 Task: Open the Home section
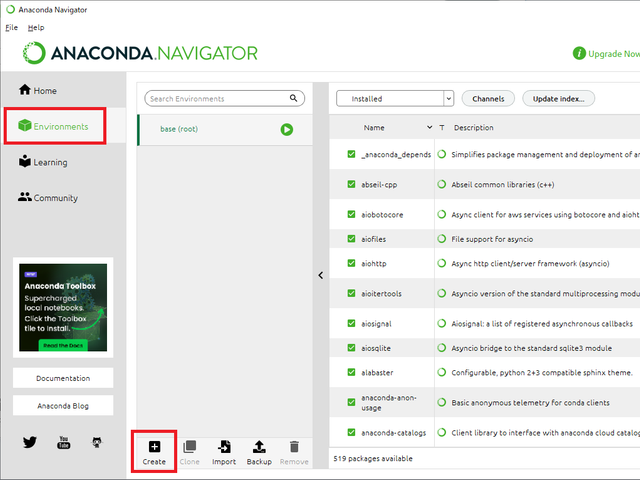[38, 90]
